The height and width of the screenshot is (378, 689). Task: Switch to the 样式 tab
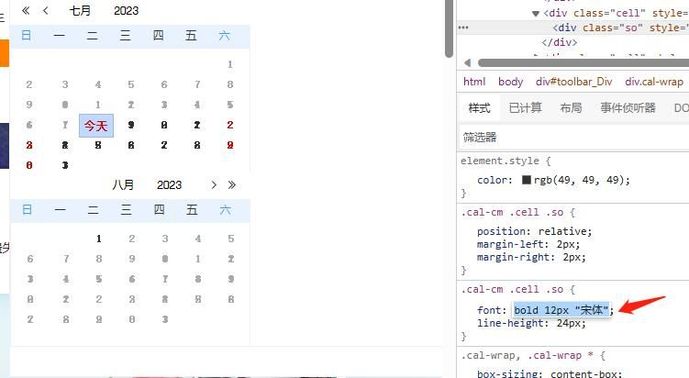479,108
